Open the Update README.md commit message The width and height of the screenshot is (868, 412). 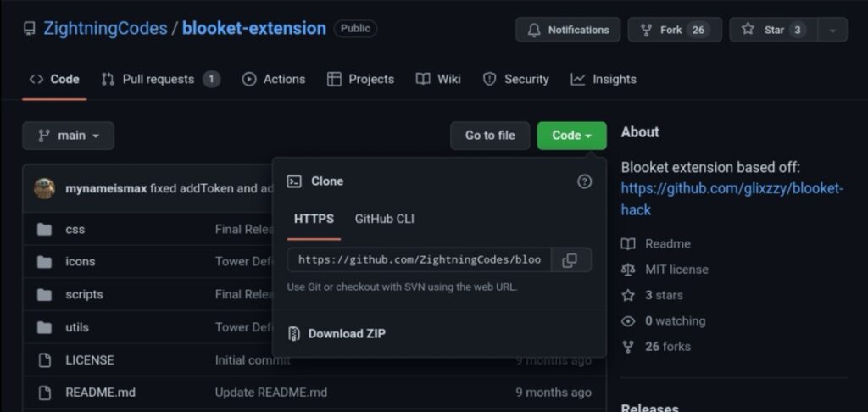click(x=271, y=393)
